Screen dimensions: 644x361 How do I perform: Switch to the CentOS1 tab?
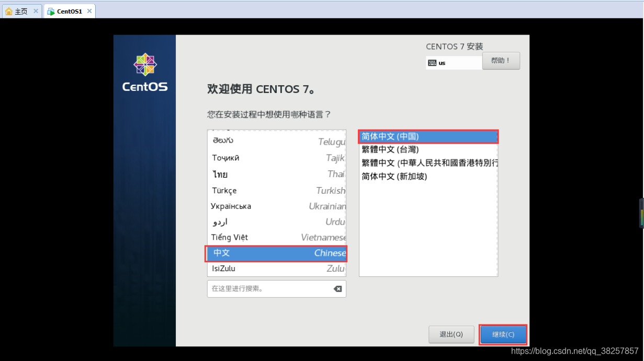point(69,11)
